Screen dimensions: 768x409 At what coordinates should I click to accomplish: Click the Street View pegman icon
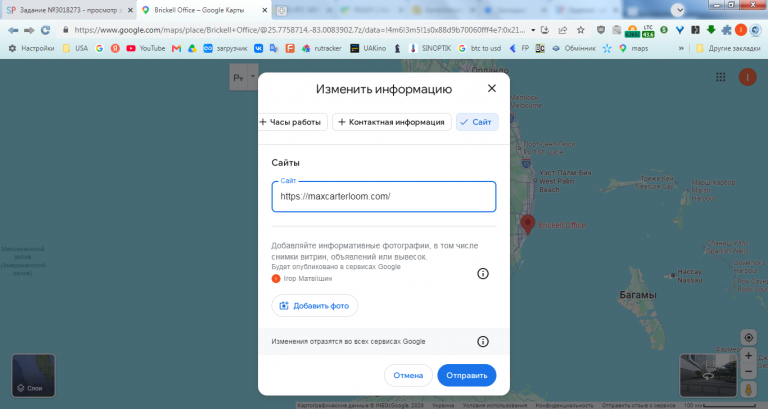(748, 390)
